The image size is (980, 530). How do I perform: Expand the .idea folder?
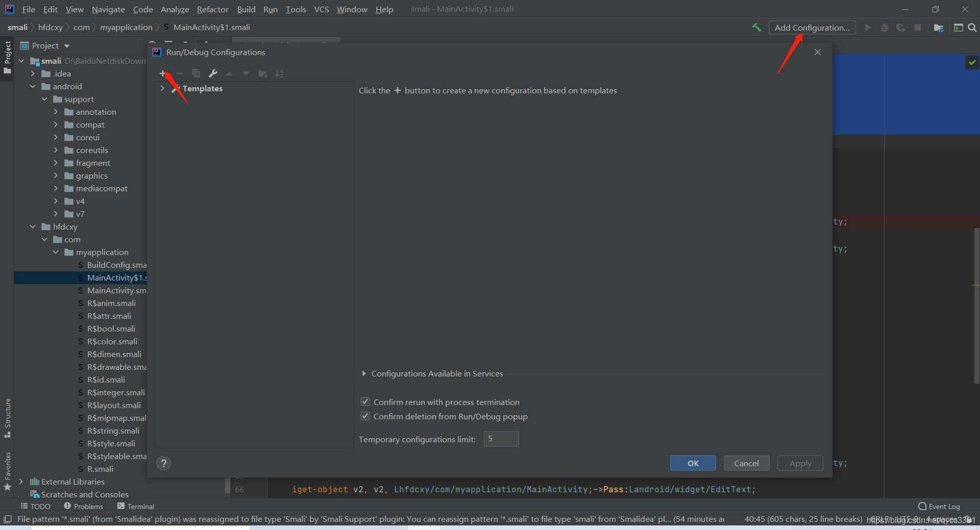33,73
